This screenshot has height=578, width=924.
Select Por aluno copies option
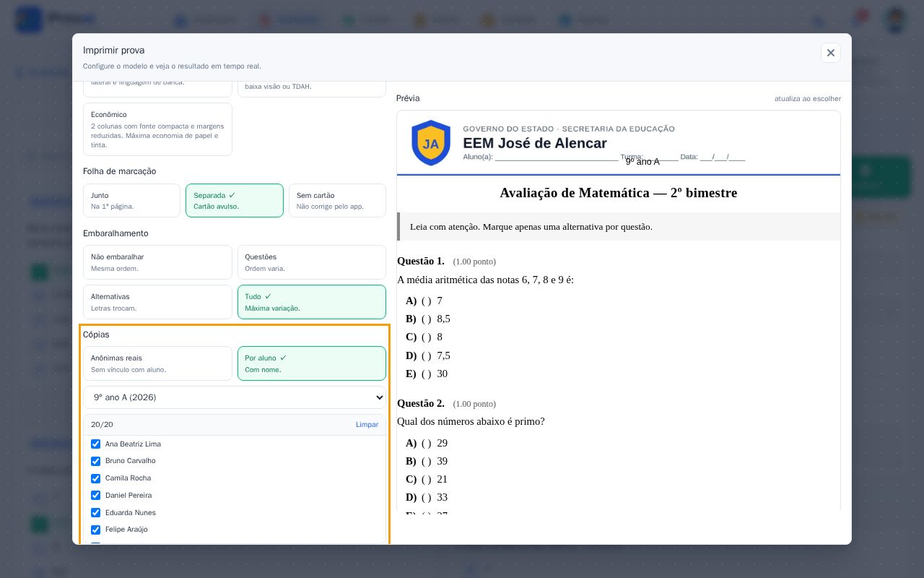312,363
